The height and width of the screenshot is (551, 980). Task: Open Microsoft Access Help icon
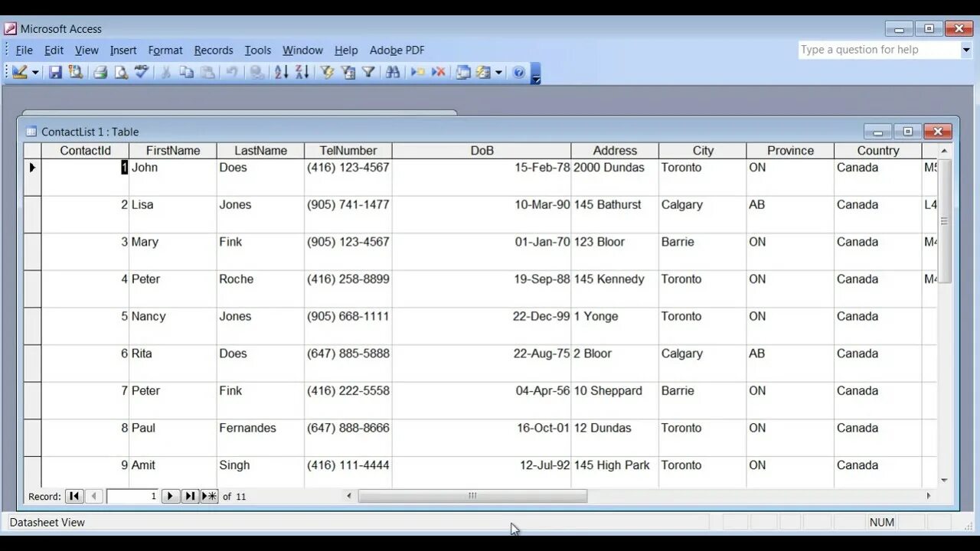(519, 73)
